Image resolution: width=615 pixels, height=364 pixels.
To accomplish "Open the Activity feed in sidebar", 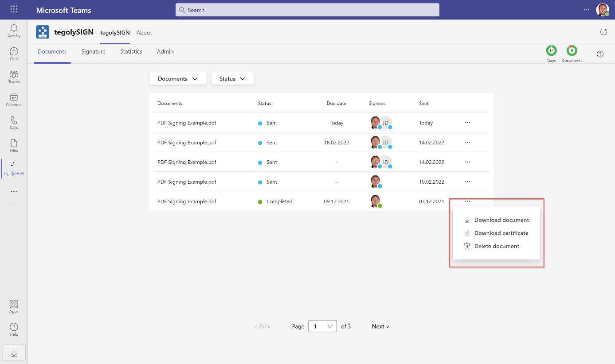I will pos(14,31).
